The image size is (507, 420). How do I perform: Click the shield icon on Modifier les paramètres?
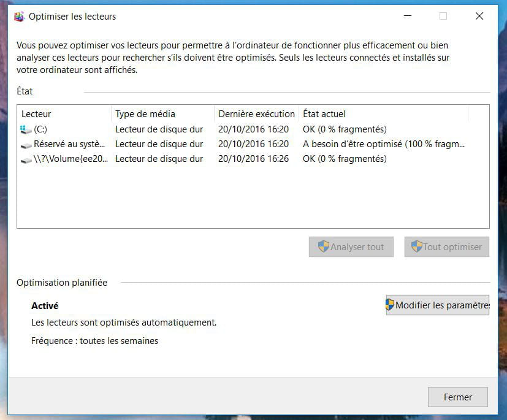click(390, 305)
